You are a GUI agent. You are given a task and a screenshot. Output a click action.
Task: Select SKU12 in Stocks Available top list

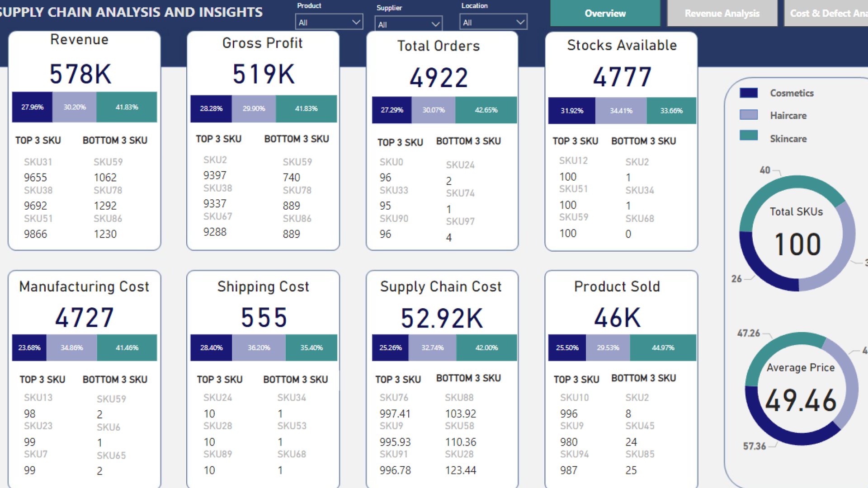pos(573,160)
